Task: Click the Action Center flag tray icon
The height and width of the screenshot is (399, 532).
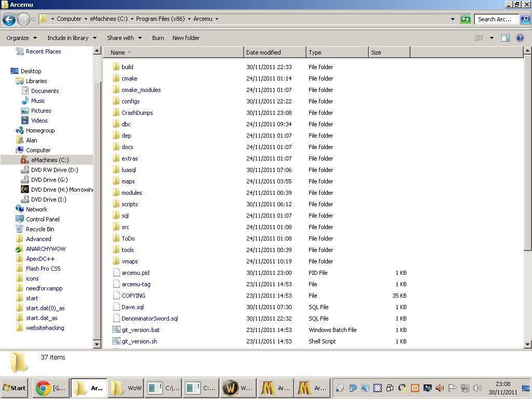Action: pos(453,388)
